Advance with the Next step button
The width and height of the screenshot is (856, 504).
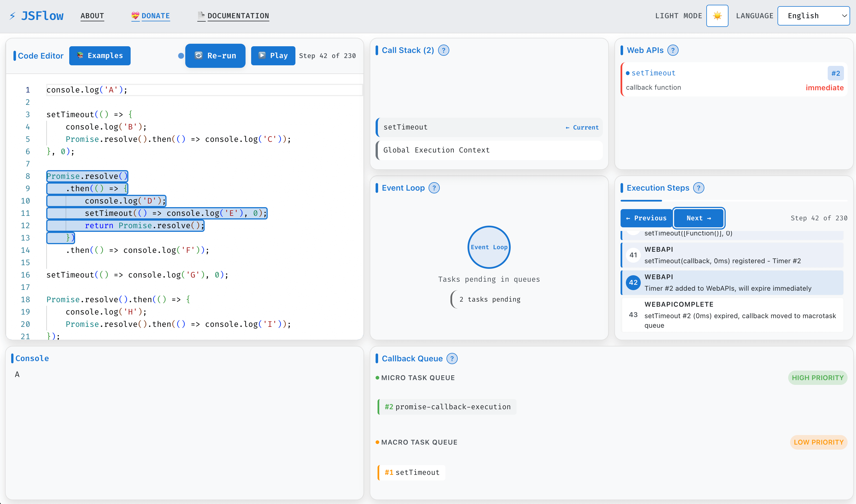click(699, 218)
